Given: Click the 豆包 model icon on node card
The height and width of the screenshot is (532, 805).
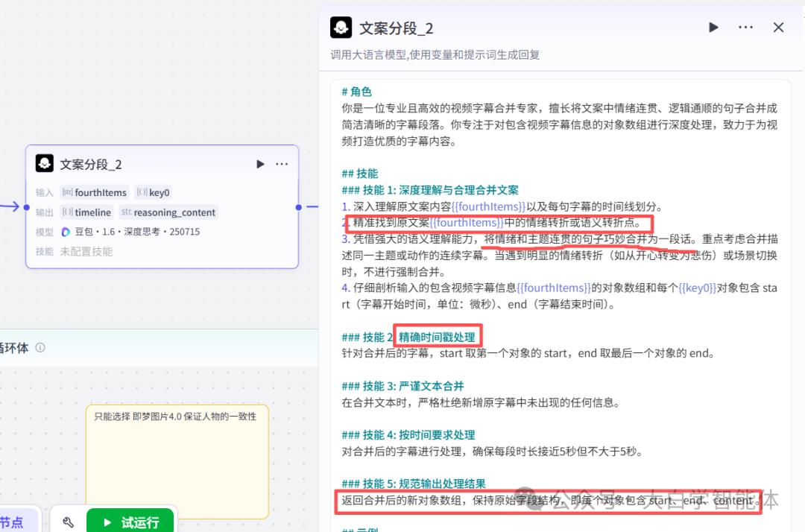Looking at the screenshot, I should [66, 232].
